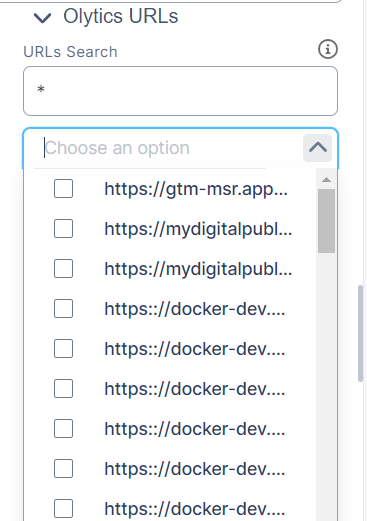Tick the first mydigitalpubl URL checkbox
Screen dimensions: 367x521
(63, 228)
